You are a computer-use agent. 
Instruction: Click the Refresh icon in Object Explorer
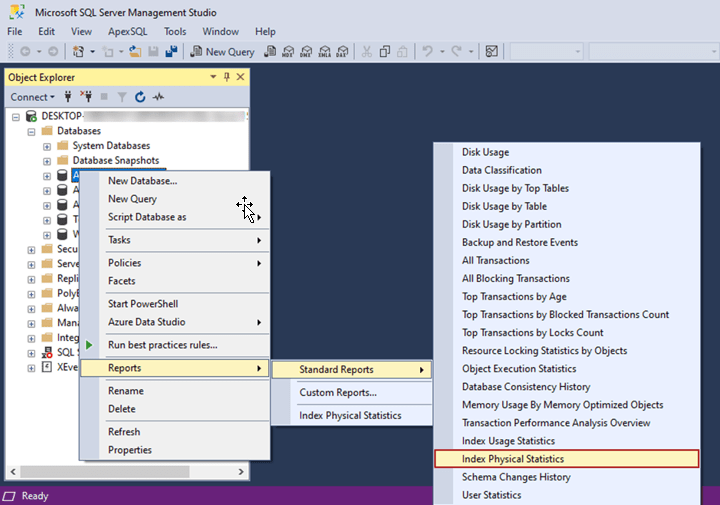pos(140,97)
